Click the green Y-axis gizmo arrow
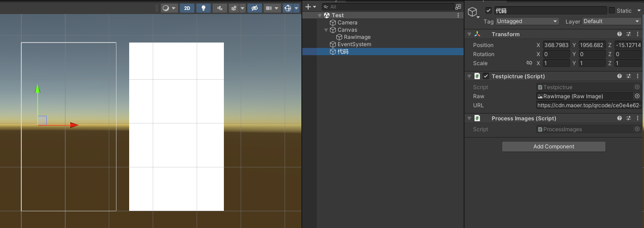The width and height of the screenshot is (644, 228). point(38,89)
